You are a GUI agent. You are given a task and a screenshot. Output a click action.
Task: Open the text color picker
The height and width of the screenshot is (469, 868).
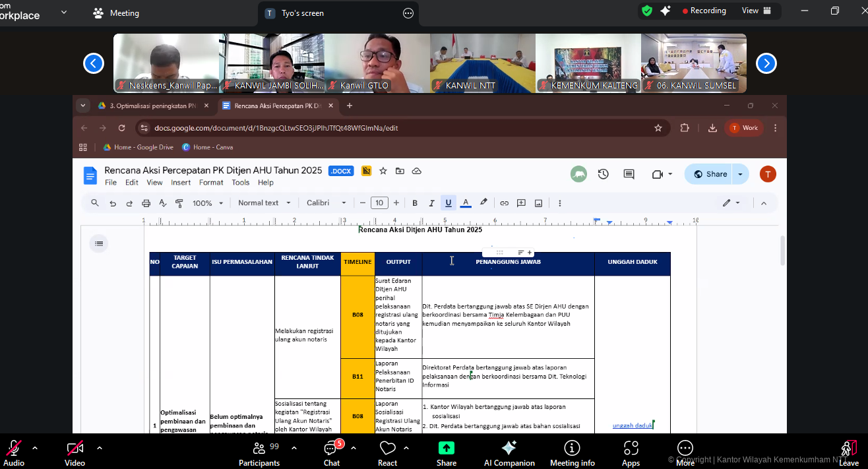pyautogui.click(x=466, y=203)
